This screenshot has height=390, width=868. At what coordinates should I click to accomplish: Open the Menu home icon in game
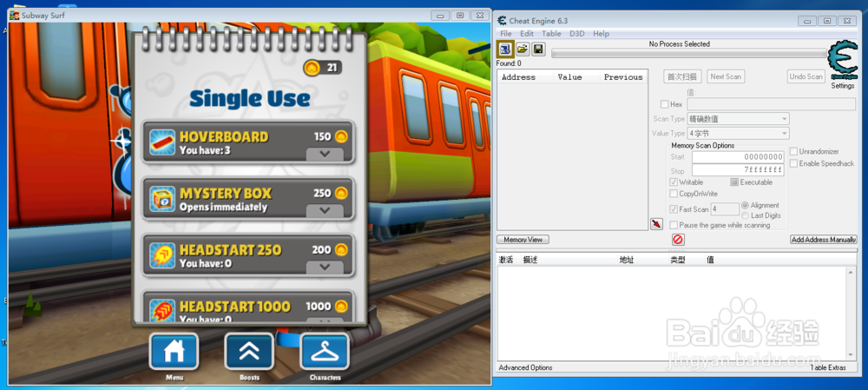pyautogui.click(x=174, y=351)
